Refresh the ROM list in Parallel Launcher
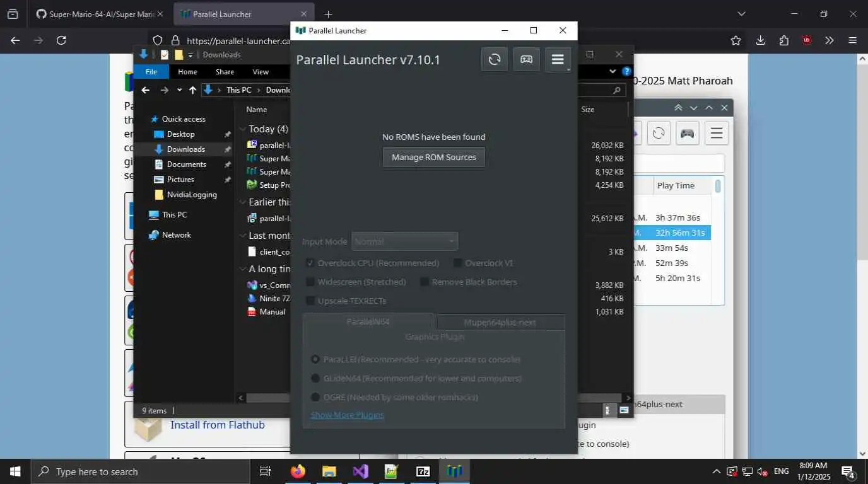 495,59
